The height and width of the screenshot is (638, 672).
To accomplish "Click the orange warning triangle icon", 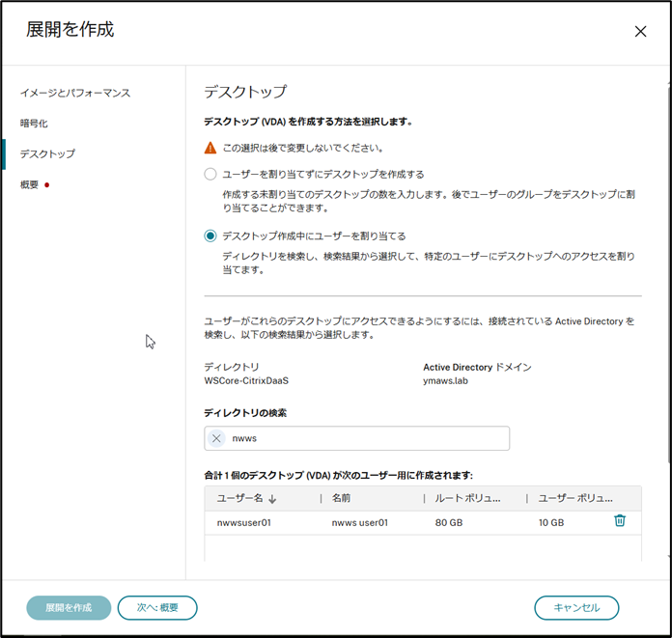I will click(x=210, y=148).
